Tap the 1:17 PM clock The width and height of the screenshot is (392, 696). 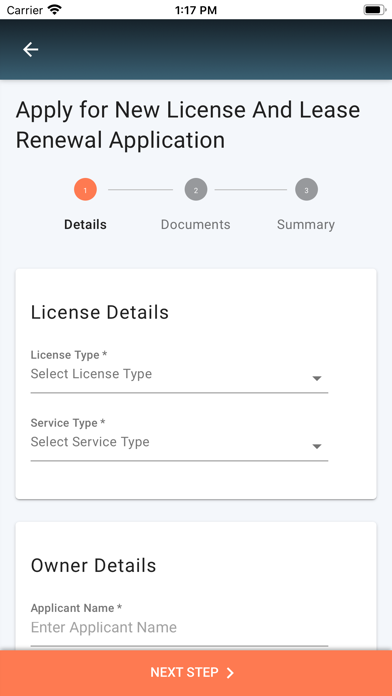196,10
